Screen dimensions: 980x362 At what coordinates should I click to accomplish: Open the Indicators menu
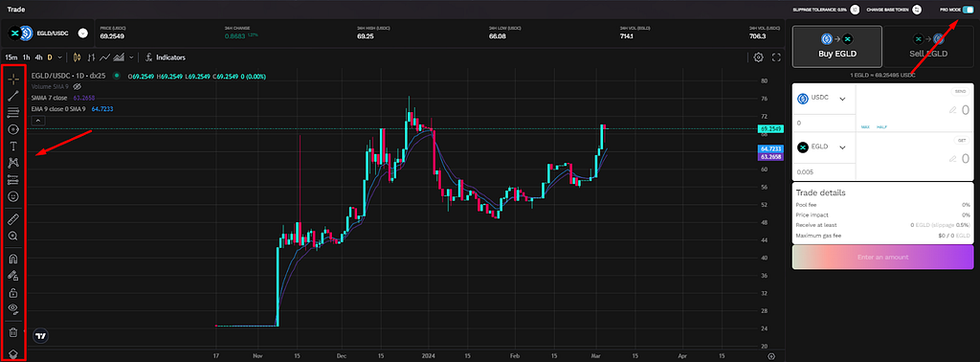click(x=165, y=57)
